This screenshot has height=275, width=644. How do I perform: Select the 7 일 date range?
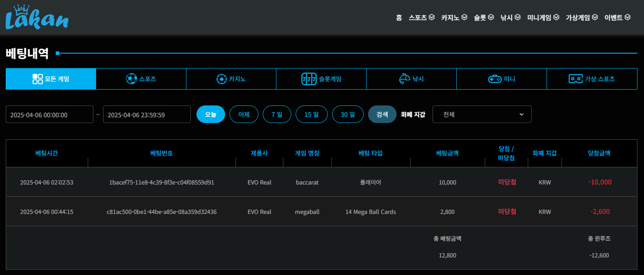click(277, 114)
